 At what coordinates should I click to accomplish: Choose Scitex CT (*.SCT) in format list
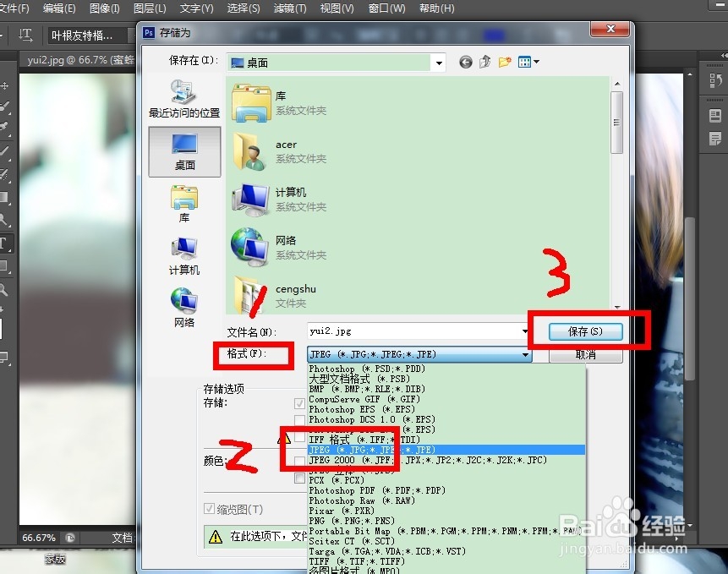click(446, 541)
